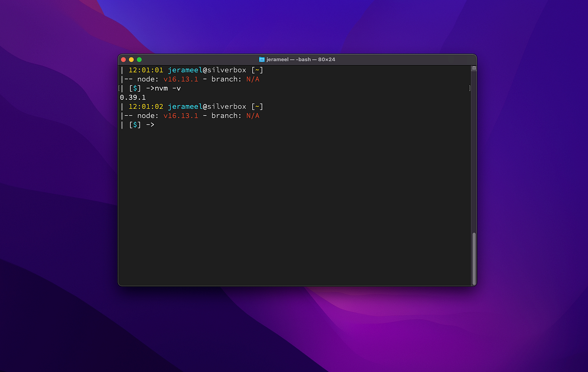This screenshot has width=588, height=372.
Task: Click the empty prompt '[$] ->' on the last line
Action: (x=142, y=125)
